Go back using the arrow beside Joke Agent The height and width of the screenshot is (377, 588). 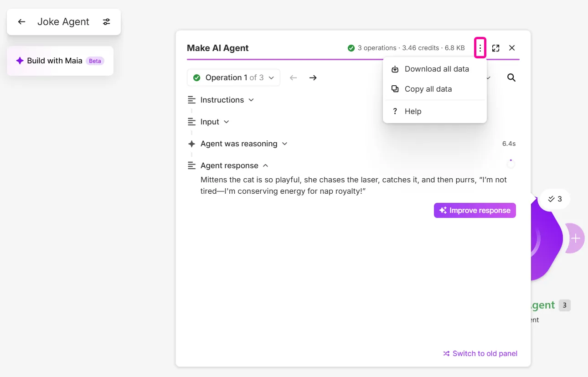(x=21, y=22)
